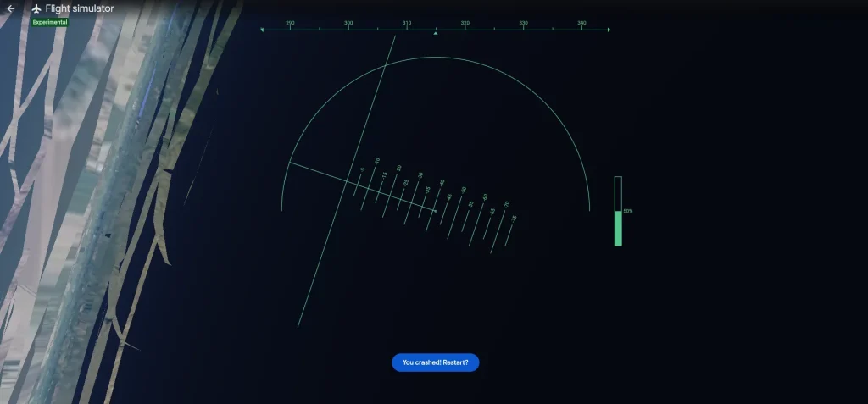Click the -75 pitch ladder label
This screenshot has height=404, width=868.
[x=514, y=219]
